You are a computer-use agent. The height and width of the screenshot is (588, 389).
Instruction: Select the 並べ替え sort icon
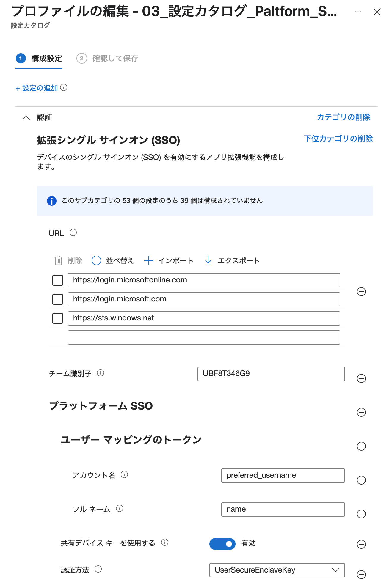tap(96, 260)
